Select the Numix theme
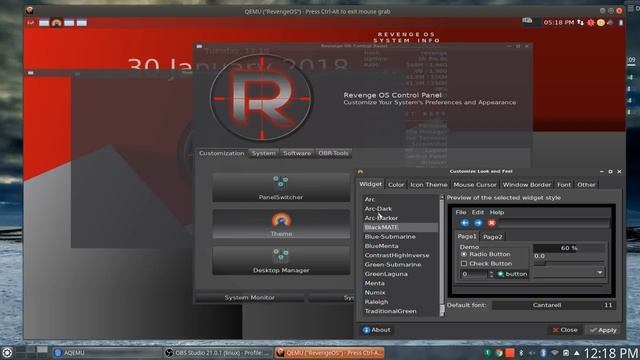The image size is (640, 360). click(x=400, y=293)
